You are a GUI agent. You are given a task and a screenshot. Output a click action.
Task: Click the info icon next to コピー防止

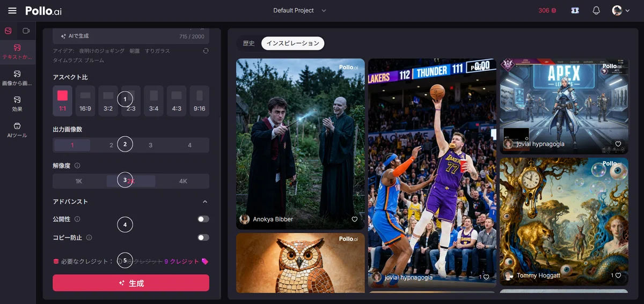[x=89, y=238]
